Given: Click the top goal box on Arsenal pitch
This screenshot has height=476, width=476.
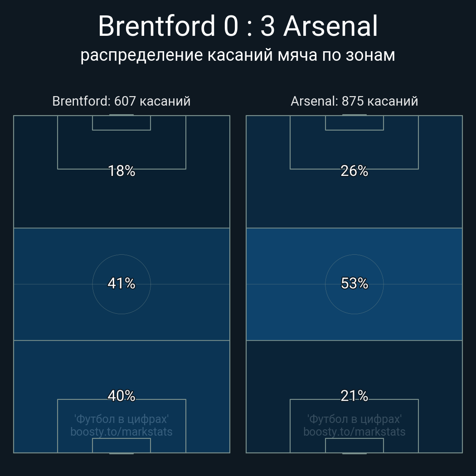Looking at the screenshot, I should point(354,123).
